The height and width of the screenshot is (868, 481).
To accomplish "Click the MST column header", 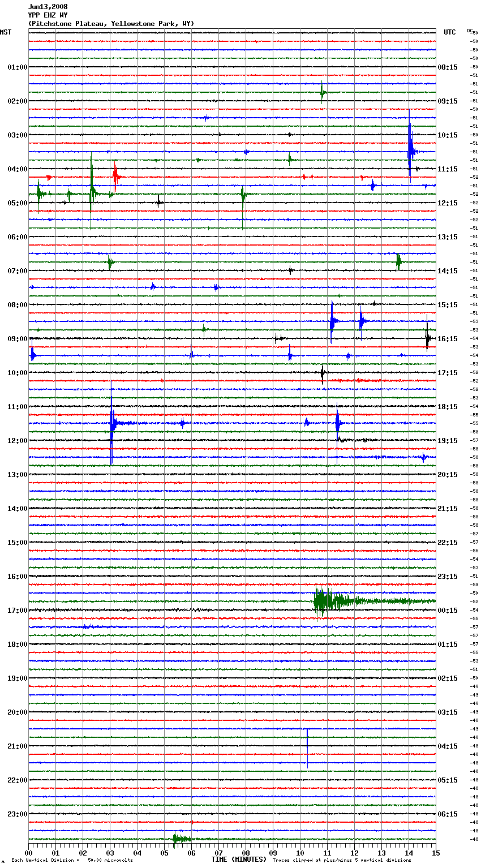I will [x=6, y=32].
